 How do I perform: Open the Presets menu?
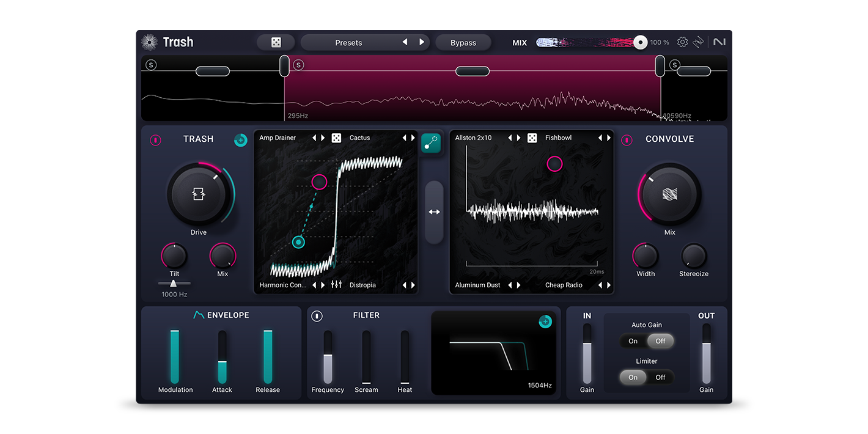pos(348,42)
